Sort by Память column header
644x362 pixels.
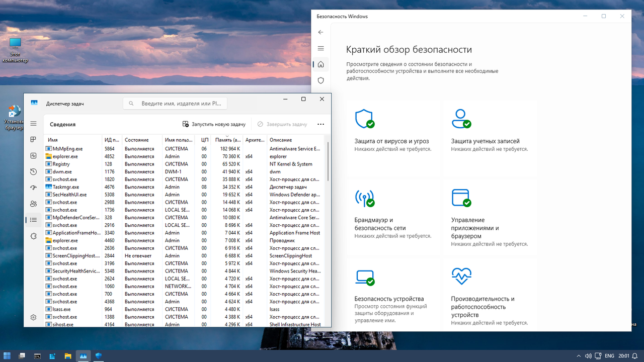pyautogui.click(x=227, y=140)
